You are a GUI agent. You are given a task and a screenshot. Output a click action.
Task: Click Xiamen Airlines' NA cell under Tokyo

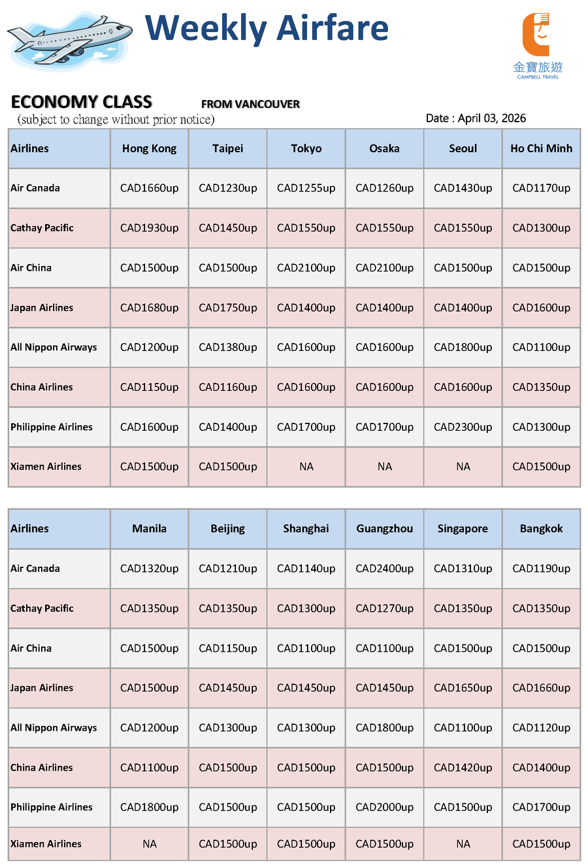(x=306, y=467)
